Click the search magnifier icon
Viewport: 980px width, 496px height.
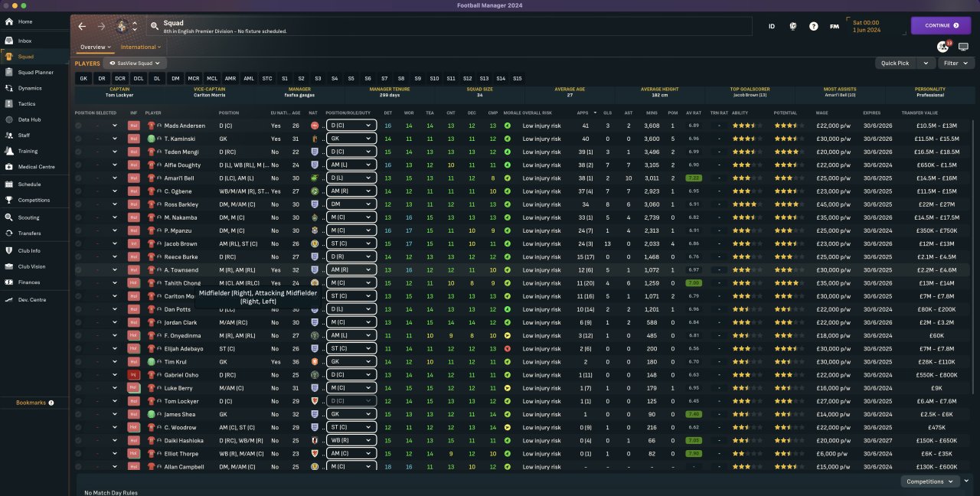coord(155,26)
